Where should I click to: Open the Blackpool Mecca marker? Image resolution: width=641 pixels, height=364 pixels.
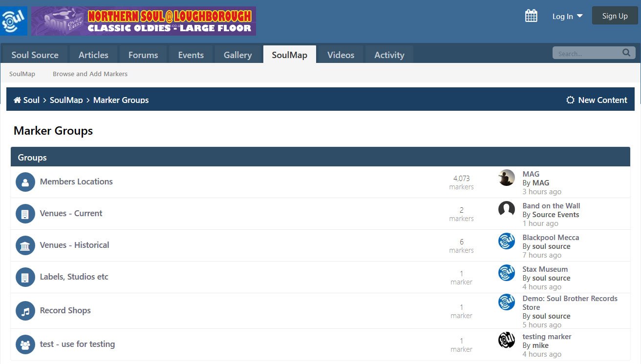pos(551,237)
